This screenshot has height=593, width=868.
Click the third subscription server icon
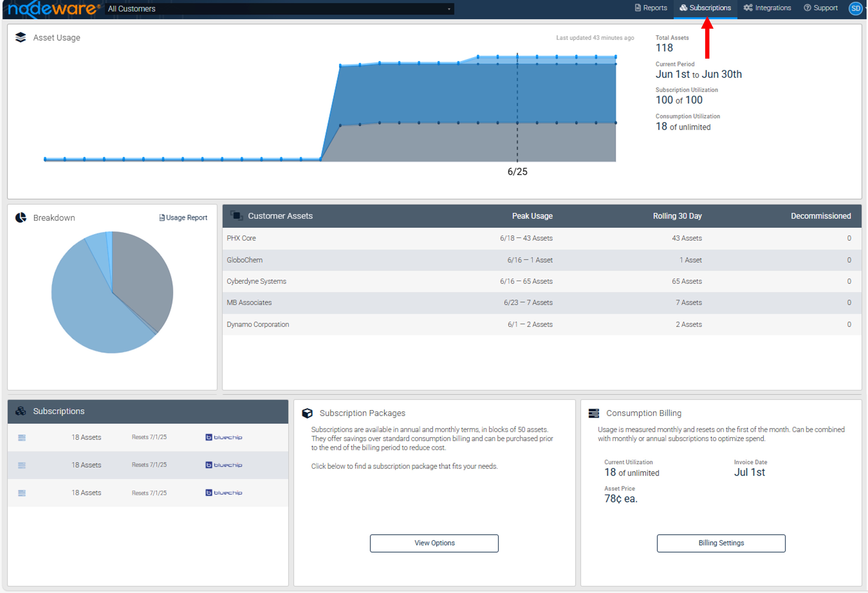point(22,493)
